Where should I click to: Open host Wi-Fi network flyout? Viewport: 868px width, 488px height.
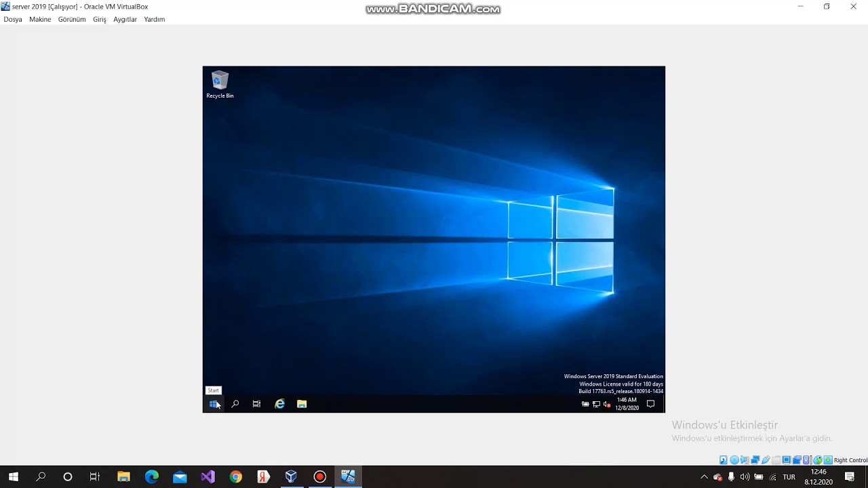(x=773, y=477)
